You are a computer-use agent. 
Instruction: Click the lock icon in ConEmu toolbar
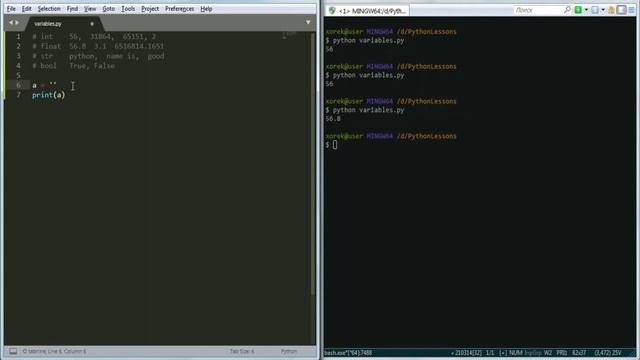click(x=611, y=10)
